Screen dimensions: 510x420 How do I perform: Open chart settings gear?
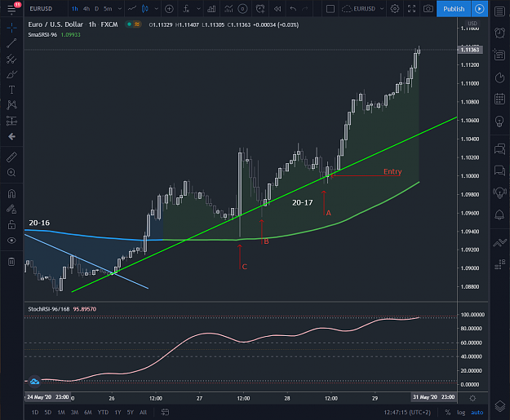(394, 9)
